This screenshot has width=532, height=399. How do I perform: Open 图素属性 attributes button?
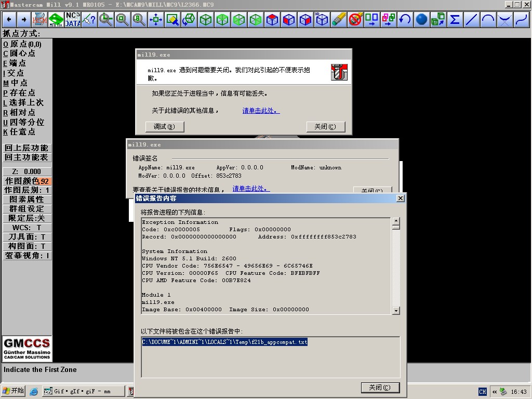tap(27, 199)
